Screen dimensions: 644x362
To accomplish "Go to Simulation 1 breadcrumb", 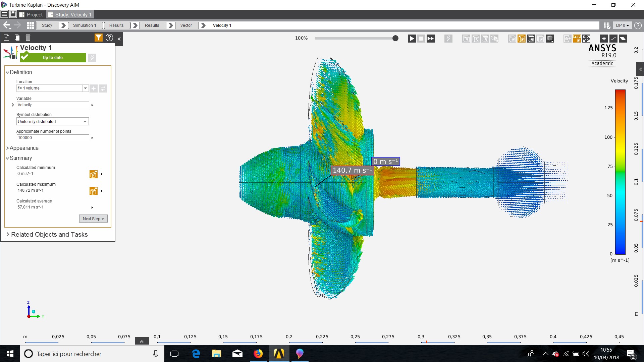I will 85,25.
